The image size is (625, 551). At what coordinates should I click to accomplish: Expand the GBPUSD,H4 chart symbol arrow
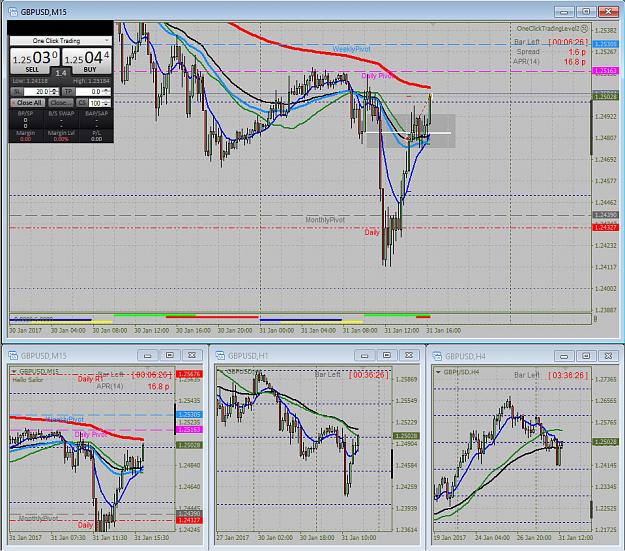[x=438, y=372]
